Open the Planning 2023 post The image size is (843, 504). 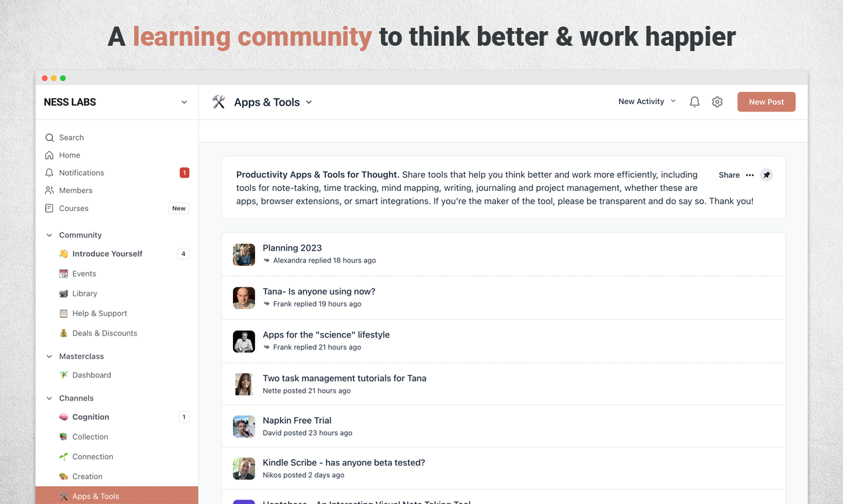point(292,248)
